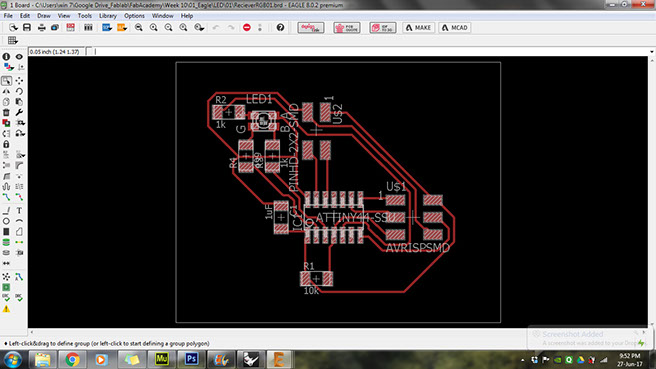Open the View menu
This screenshot has height=369, width=656.
pos(64,15)
